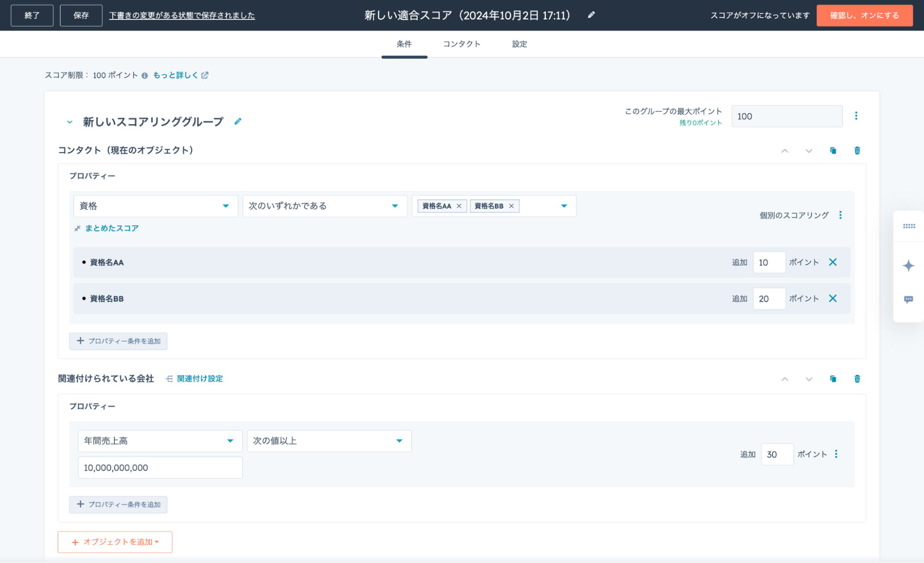Focus the 年間売上高 points field showing 30
This screenshot has width=924, height=563.
point(777,454)
